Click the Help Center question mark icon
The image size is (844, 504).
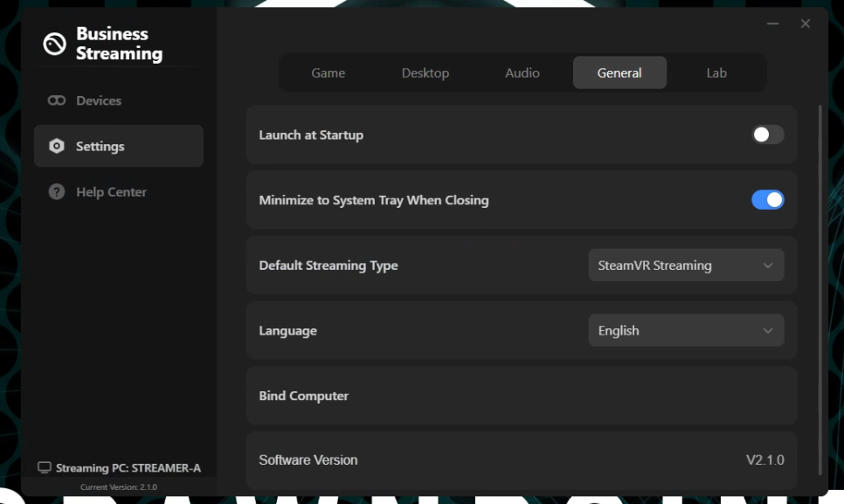click(57, 192)
